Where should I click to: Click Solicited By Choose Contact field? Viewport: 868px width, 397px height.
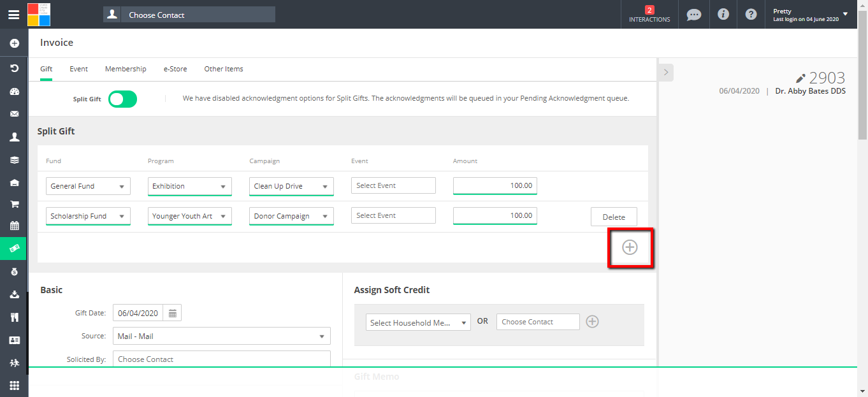222,359
